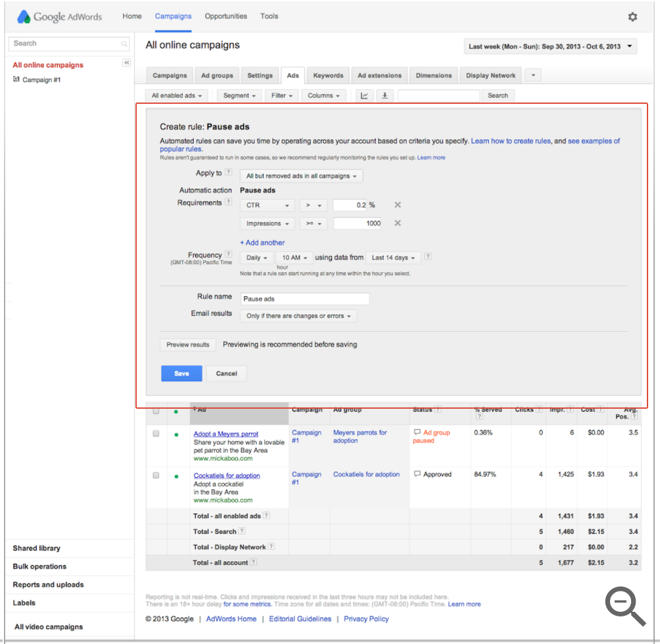Click the Campaign #1 icon in sidebar
The image size is (660, 644).
(x=16, y=79)
